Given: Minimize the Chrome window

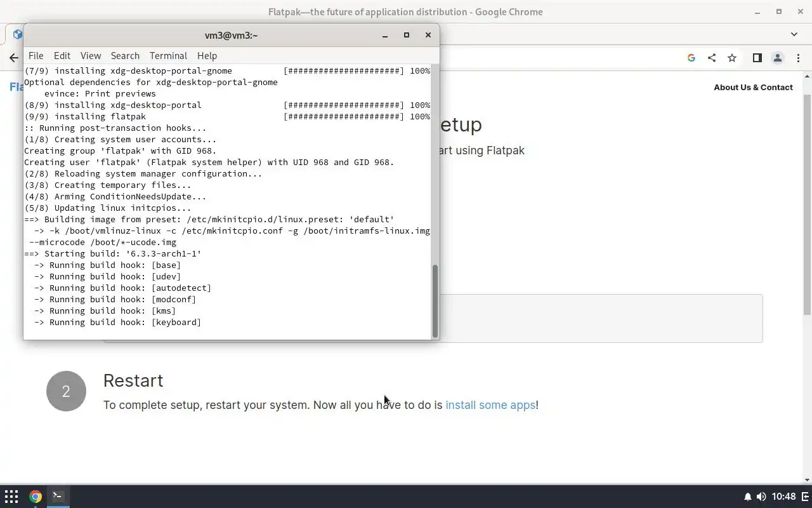Looking at the screenshot, I should (x=757, y=11).
